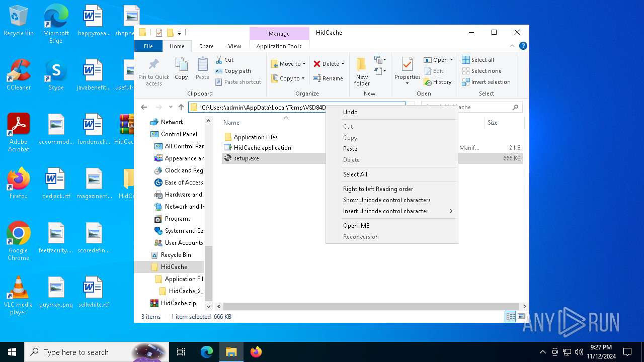Screen dimensions: 644x362
Task: Open Firefox from the taskbar
Action: pos(256,352)
